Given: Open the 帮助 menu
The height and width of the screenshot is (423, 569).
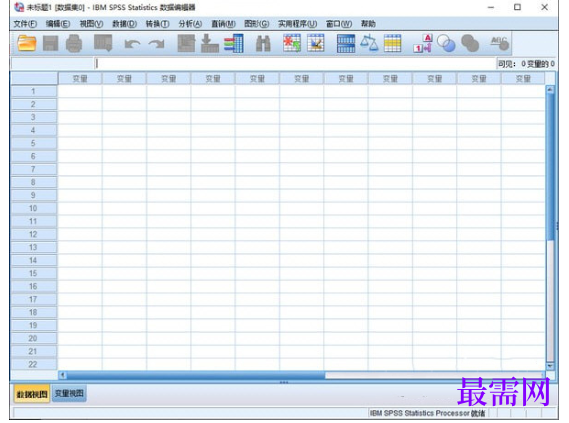Looking at the screenshot, I should 368,24.
